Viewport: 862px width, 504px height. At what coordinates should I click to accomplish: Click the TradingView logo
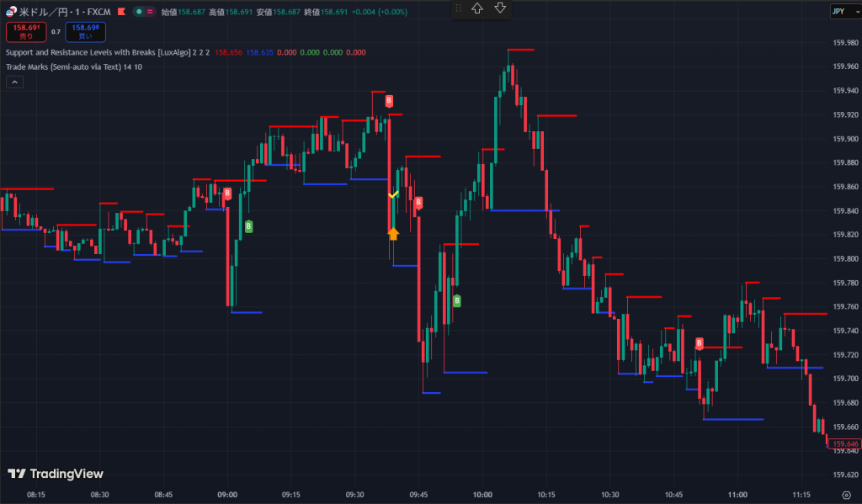coord(56,474)
